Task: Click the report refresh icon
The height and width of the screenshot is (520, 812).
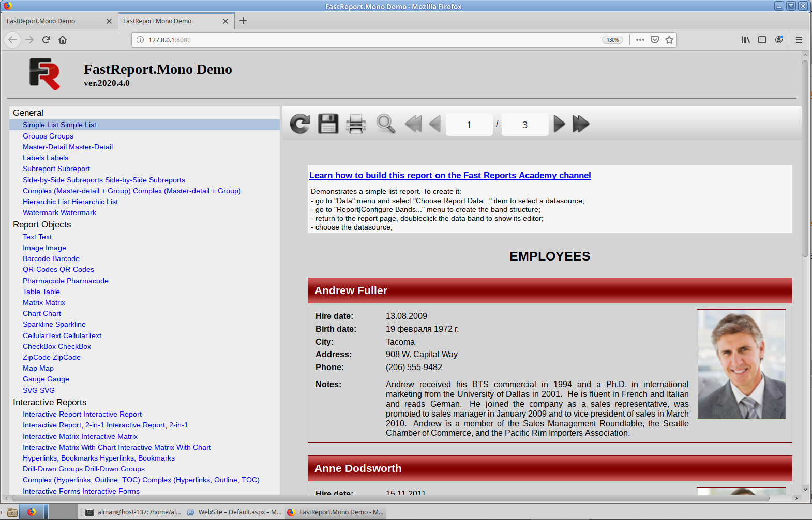Action: pos(300,124)
